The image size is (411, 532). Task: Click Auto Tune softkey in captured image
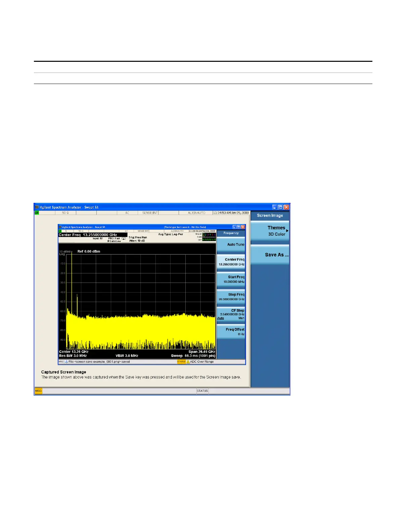point(231,245)
